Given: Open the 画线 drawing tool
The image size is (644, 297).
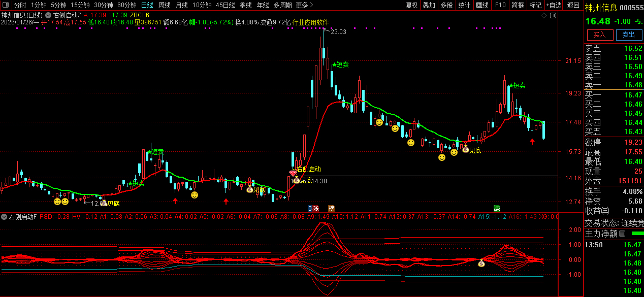Looking at the screenshot, I should click(482, 5).
